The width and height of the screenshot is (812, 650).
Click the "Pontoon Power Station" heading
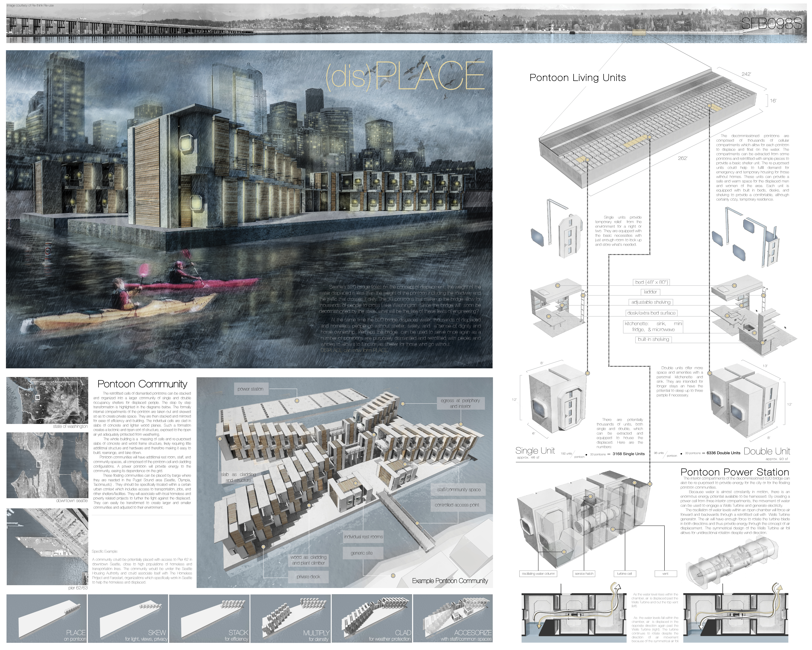734,472
